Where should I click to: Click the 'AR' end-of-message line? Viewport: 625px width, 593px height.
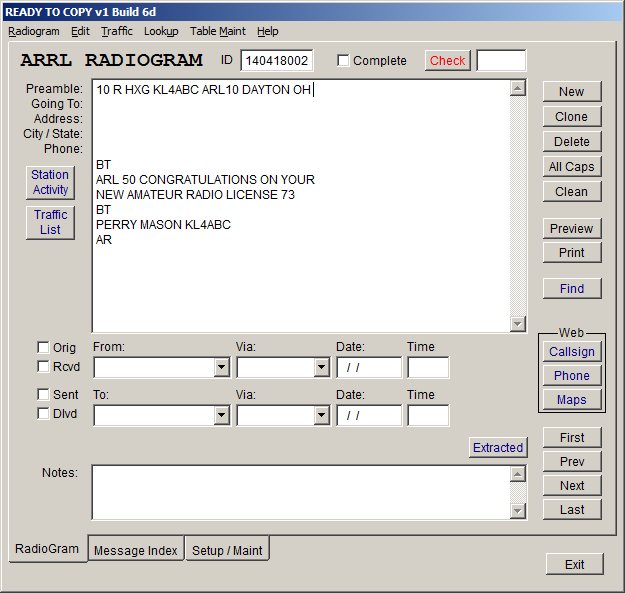104,240
